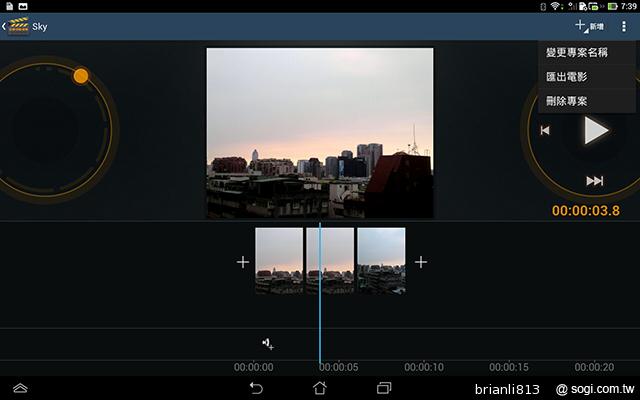The height and width of the screenshot is (400, 640).
Task: Add audio track with speaker-plus icon
Action: [268, 344]
